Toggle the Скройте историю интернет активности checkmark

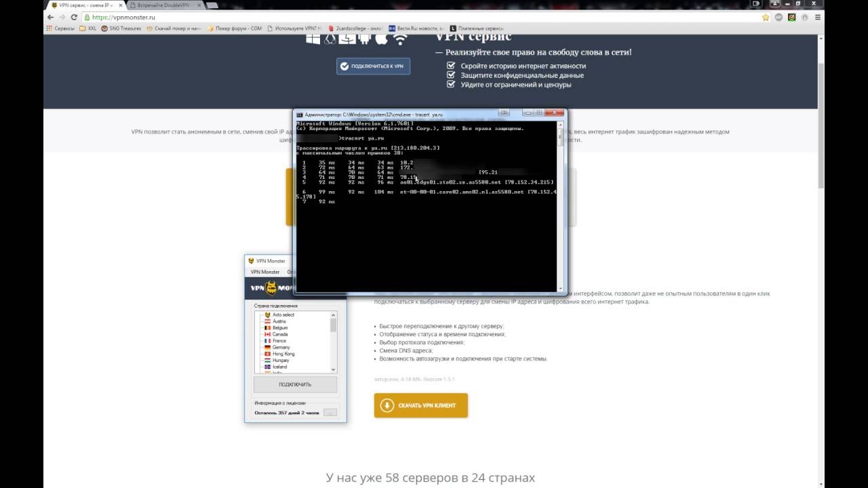450,66
